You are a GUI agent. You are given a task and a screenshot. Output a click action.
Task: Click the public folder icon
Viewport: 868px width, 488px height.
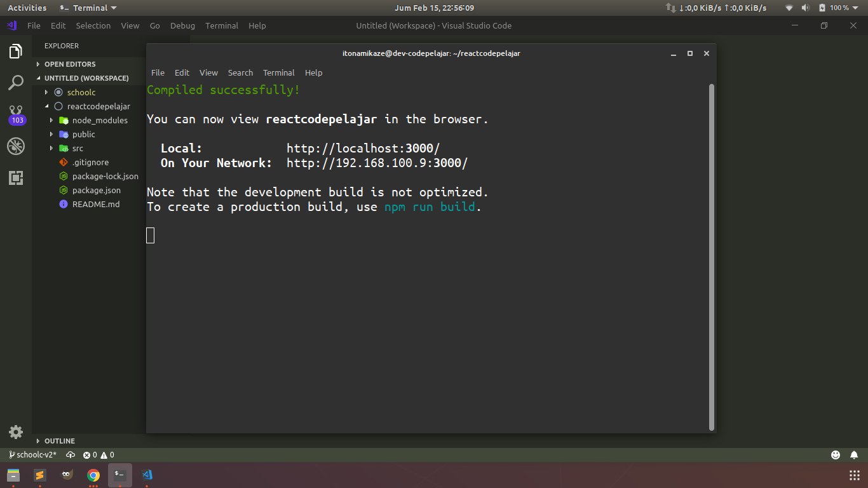pos(64,134)
